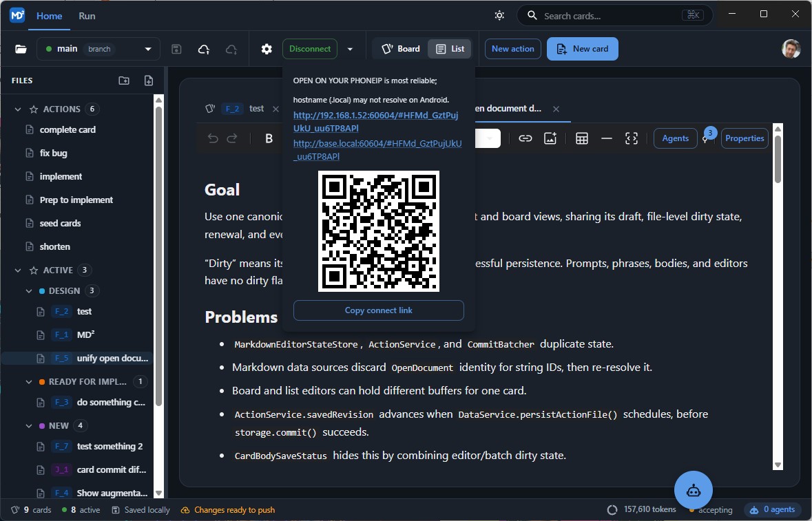Screen dimensions: 812x521
Task: Open the user profile avatar
Action: click(791, 49)
